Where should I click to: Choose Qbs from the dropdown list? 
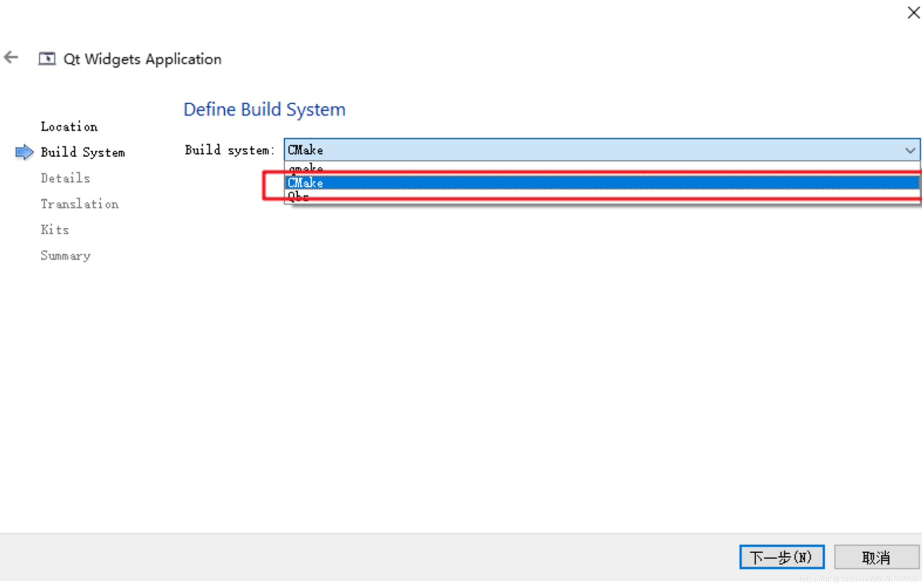coord(602,196)
